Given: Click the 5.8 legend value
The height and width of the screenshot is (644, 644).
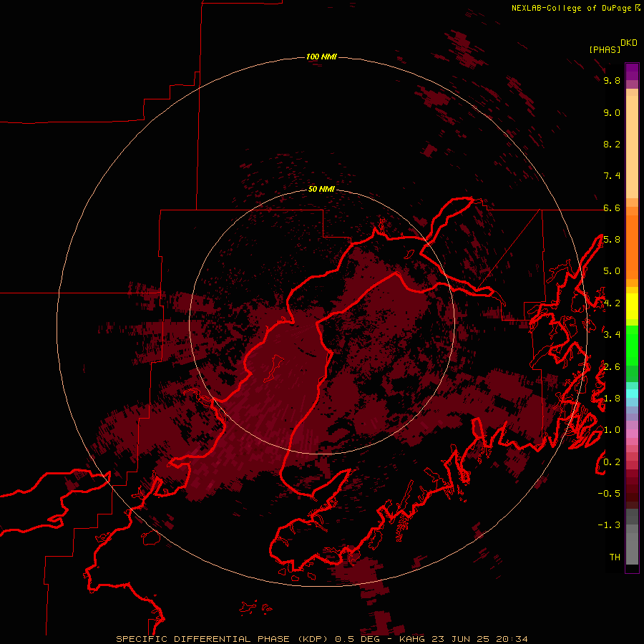Looking at the screenshot, I should click(612, 240).
